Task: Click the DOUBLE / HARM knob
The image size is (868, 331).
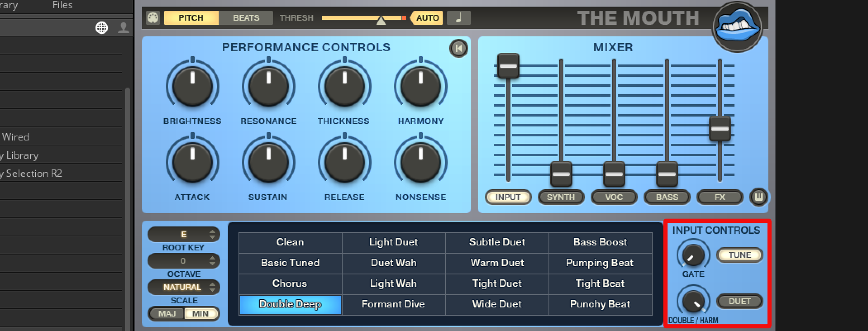Action: click(x=693, y=301)
